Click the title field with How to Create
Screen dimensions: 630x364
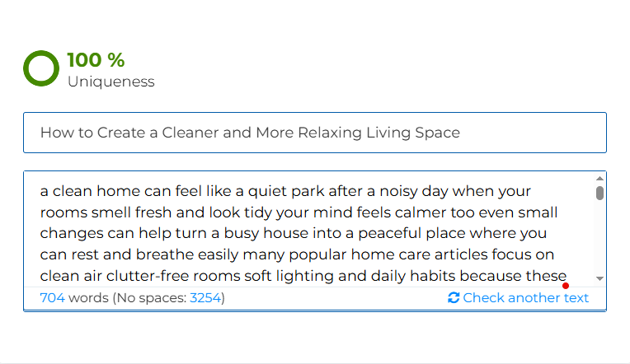pyautogui.click(x=315, y=133)
